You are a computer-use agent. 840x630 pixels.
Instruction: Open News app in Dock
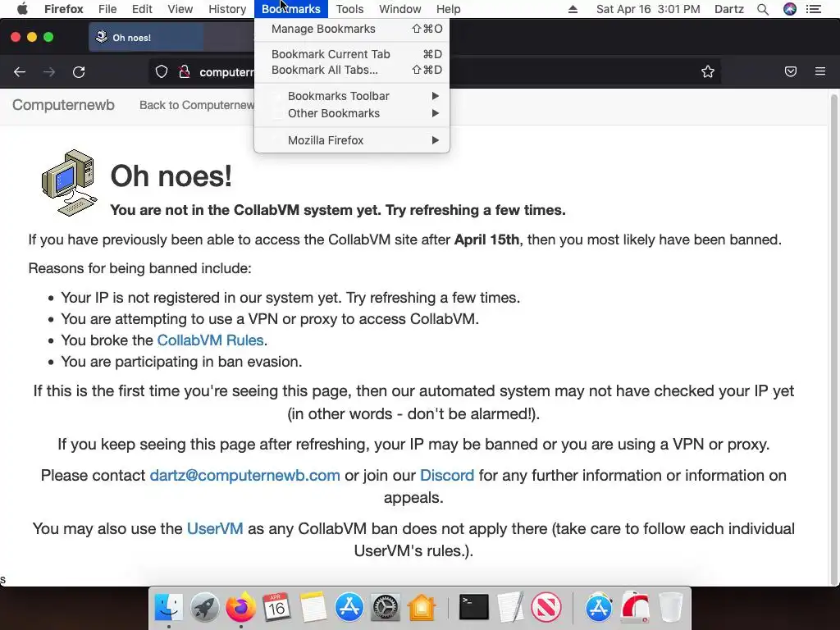click(x=546, y=608)
